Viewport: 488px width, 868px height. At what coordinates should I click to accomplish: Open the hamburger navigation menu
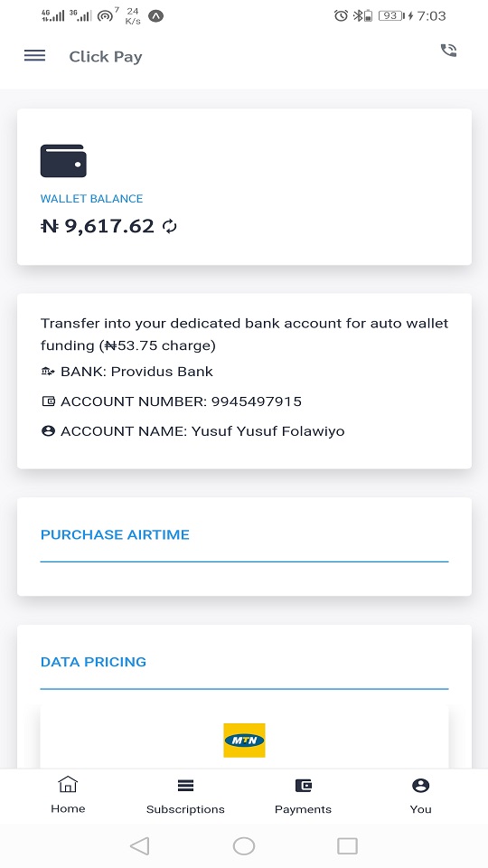click(x=35, y=55)
